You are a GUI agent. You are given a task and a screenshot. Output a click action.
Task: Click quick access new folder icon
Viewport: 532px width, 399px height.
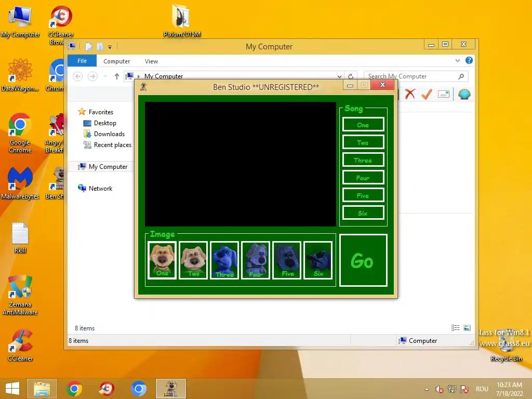click(x=100, y=46)
